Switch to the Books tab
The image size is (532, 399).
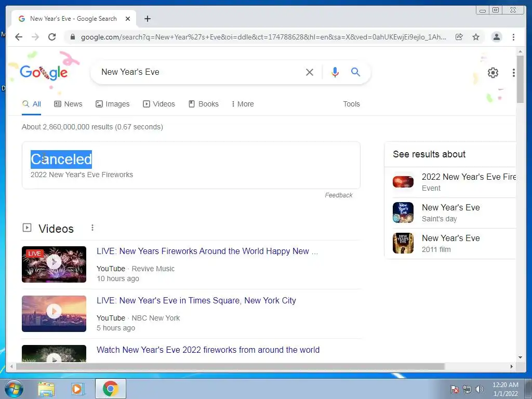(204, 104)
